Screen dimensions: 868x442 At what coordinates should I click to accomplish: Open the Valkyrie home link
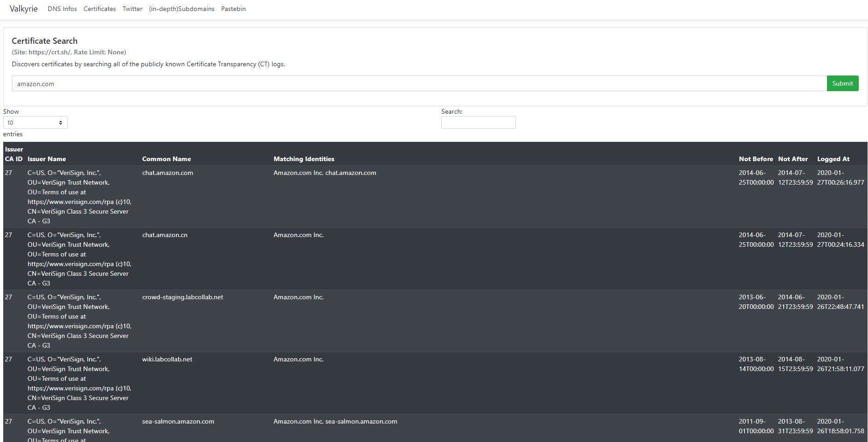click(x=23, y=9)
